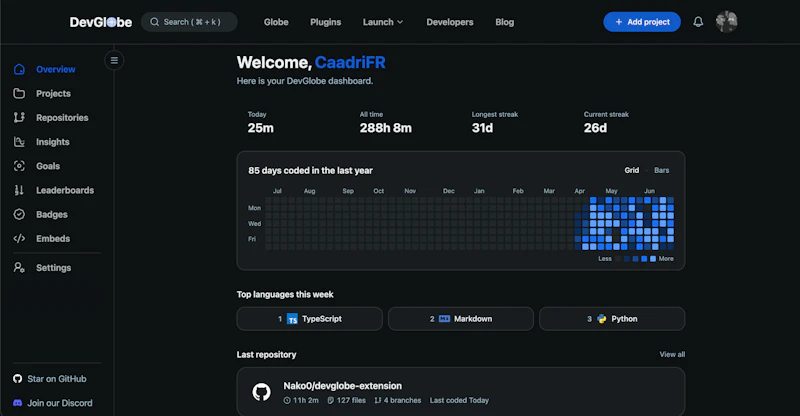The height and width of the screenshot is (416, 800).
Task: Click the Python language icon
Action: [x=602, y=319]
